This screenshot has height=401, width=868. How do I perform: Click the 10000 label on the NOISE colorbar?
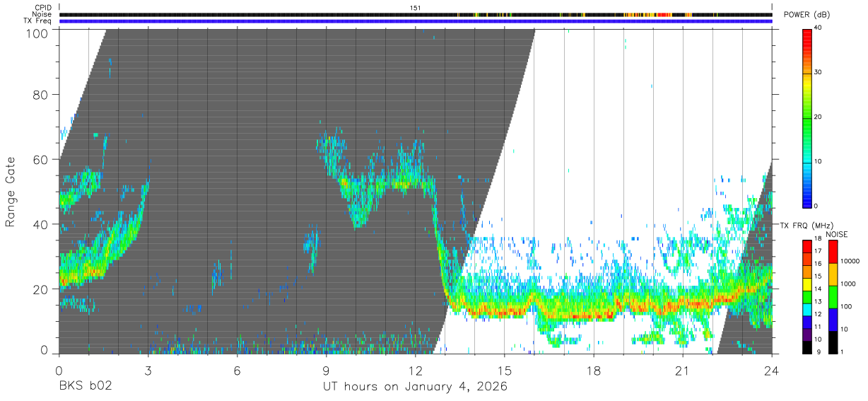850,261
